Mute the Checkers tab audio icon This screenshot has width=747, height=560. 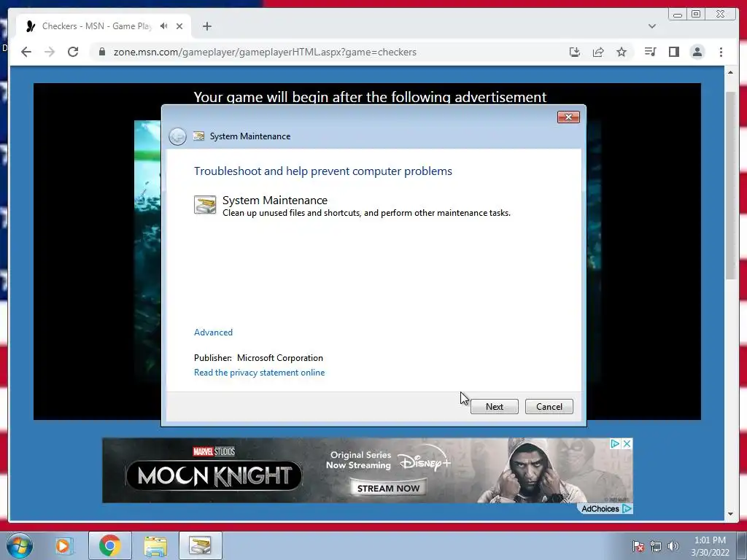click(x=164, y=26)
